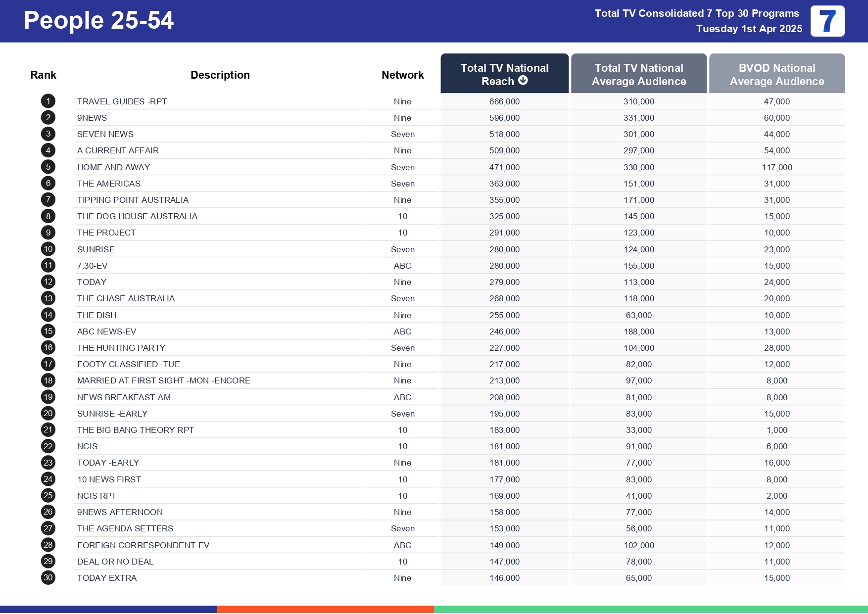Select the rank 10 badge next to SUNRISE
The width and height of the screenshot is (868, 614).
pos(48,249)
